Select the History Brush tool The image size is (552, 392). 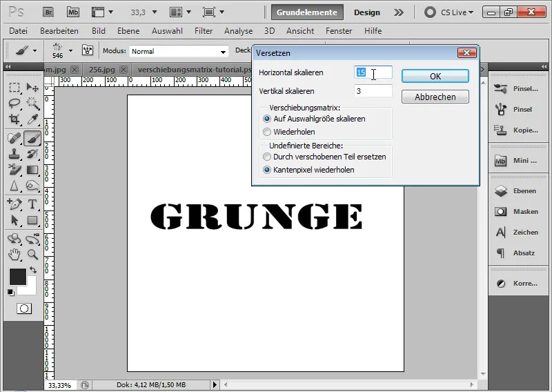click(x=32, y=154)
